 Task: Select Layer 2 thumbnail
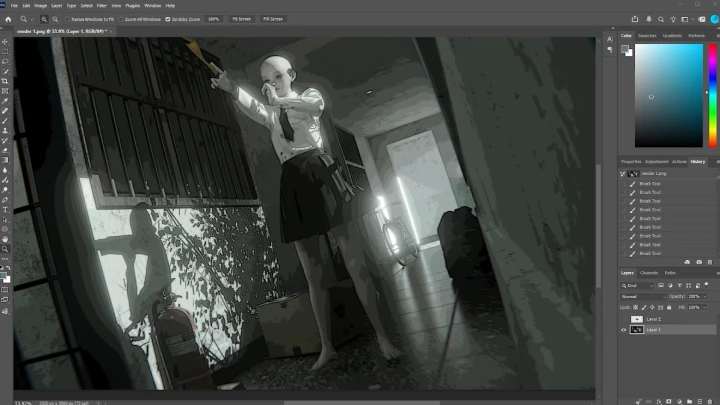(637, 319)
